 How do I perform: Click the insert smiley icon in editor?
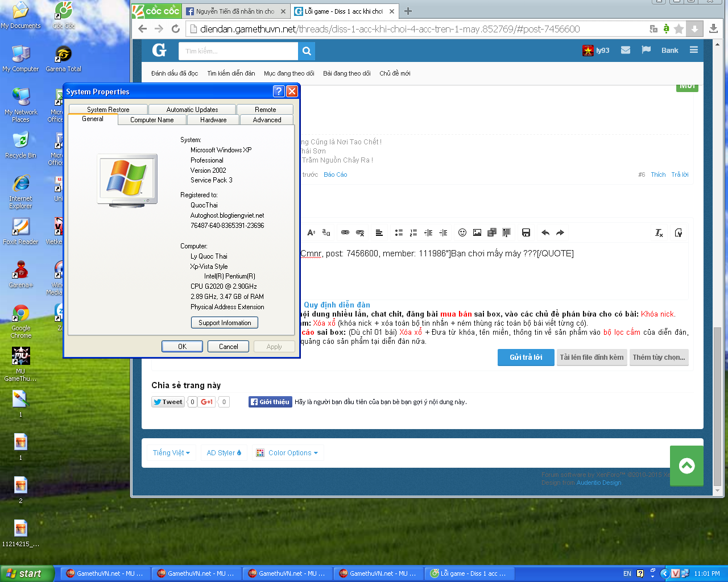tap(462, 232)
